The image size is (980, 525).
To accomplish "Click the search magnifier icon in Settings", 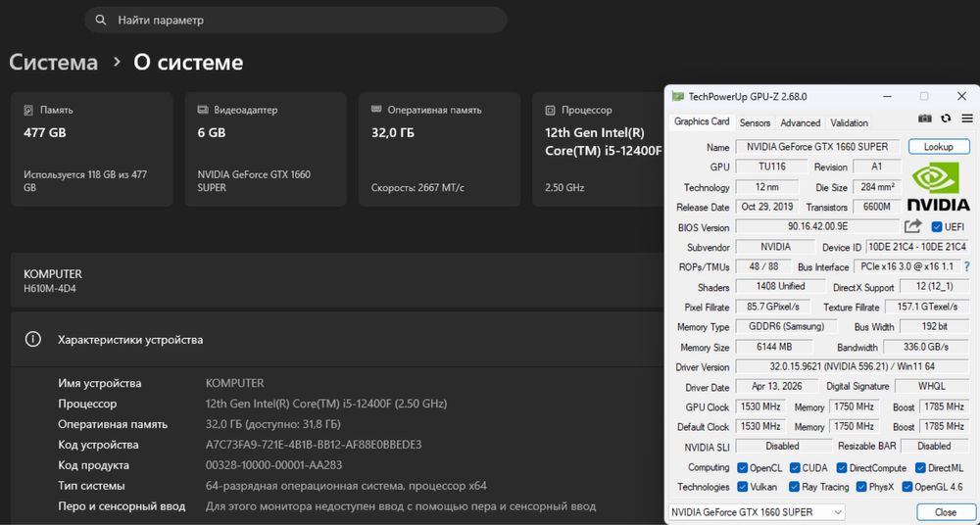I will tap(101, 20).
